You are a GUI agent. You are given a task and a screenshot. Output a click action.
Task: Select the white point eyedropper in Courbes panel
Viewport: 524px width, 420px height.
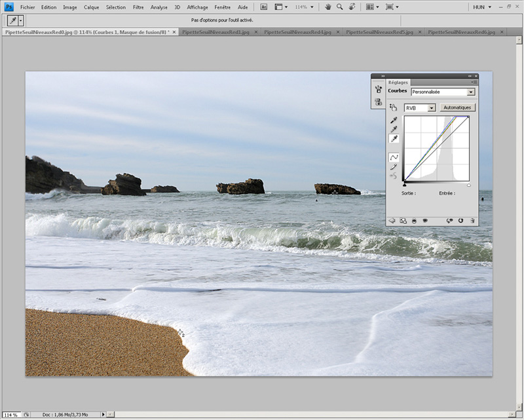(x=394, y=138)
